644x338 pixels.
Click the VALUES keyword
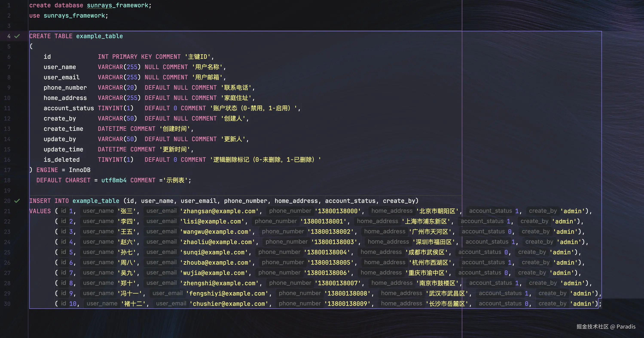[x=40, y=211]
